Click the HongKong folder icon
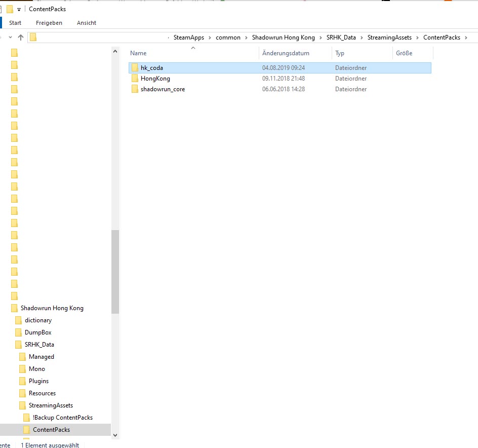478x448 pixels. pyautogui.click(x=135, y=79)
